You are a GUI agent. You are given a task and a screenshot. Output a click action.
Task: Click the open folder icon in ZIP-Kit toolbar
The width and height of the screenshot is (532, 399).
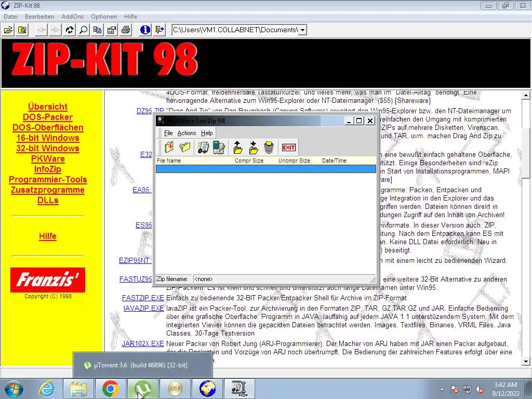[8, 30]
